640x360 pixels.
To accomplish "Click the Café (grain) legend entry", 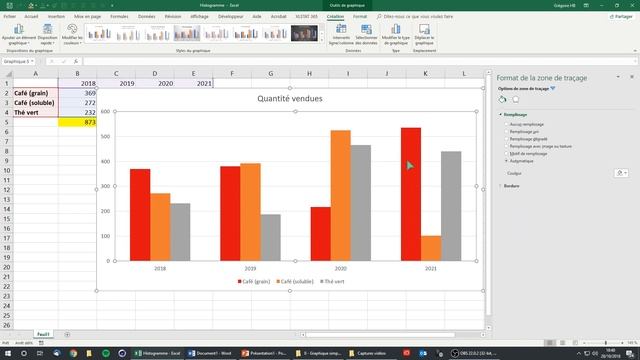I will point(254,281).
